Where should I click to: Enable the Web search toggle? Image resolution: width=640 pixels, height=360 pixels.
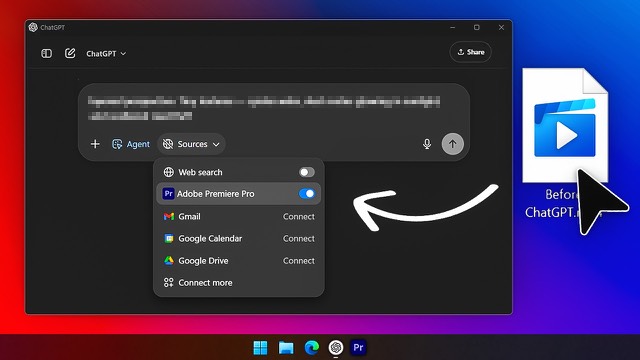click(307, 172)
